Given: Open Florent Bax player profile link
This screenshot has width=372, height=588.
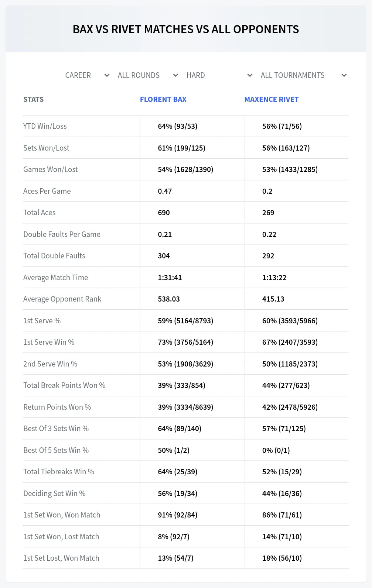Looking at the screenshot, I should pyautogui.click(x=163, y=99).
